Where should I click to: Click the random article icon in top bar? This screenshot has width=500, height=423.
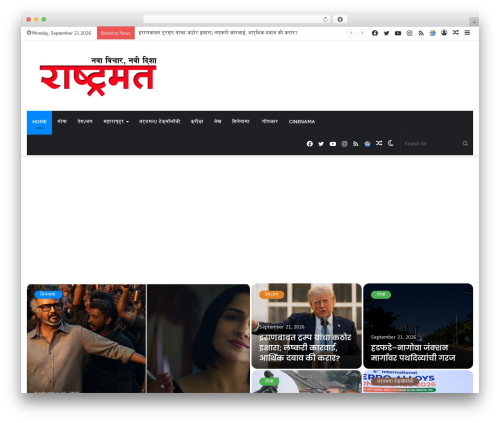point(456,32)
